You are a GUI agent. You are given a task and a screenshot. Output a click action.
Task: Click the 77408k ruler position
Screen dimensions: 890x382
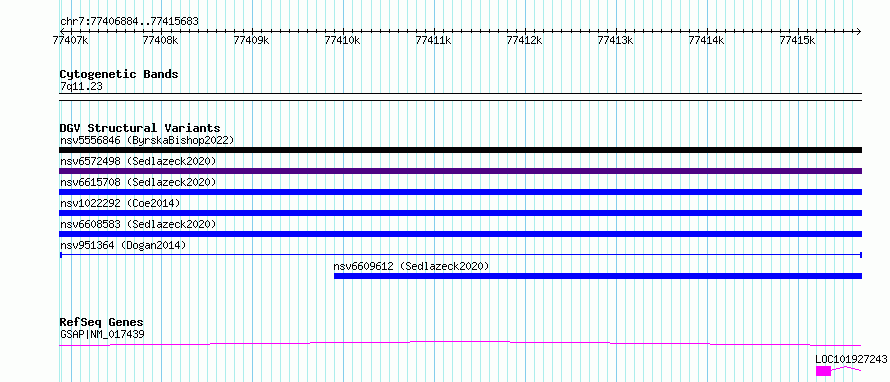coord(161,40)
